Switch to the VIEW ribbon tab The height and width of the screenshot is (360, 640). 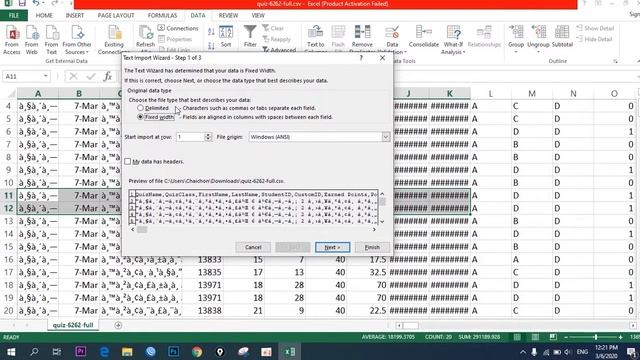tap(258, 16)
